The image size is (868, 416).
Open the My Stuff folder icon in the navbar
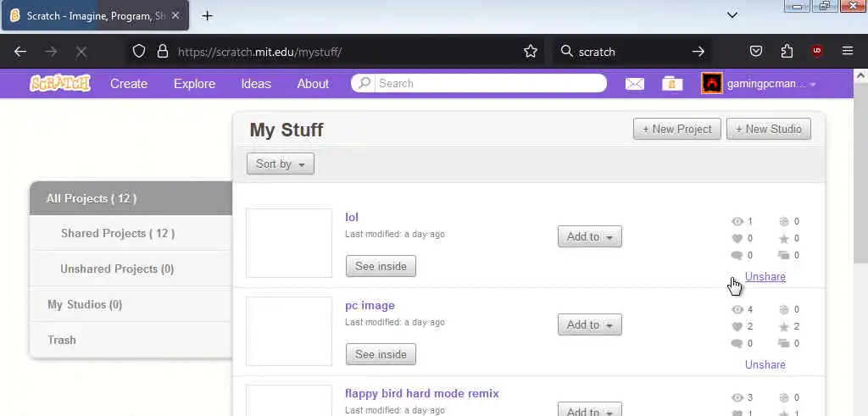[x=672, y=84]
